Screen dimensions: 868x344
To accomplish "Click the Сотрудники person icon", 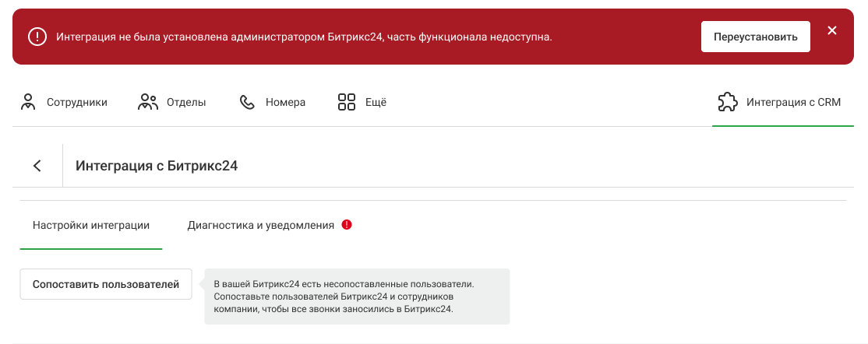I will coord(29,102).
